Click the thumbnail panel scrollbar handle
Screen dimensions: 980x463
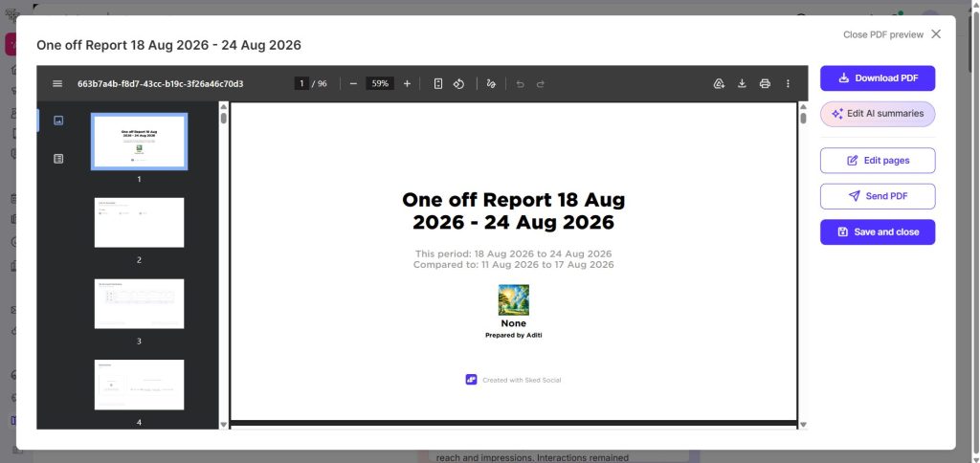pyautogui.click(x=224, y=118)
